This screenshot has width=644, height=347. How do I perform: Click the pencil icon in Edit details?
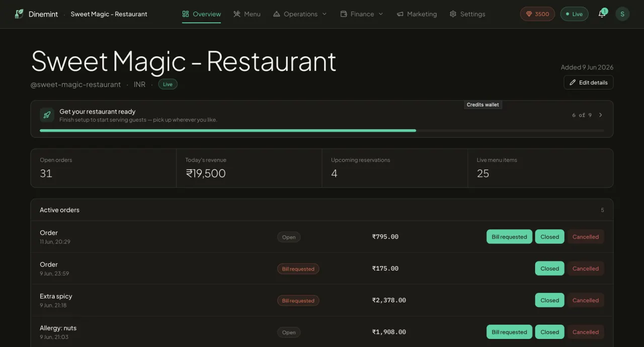click(x=573, y=82)
